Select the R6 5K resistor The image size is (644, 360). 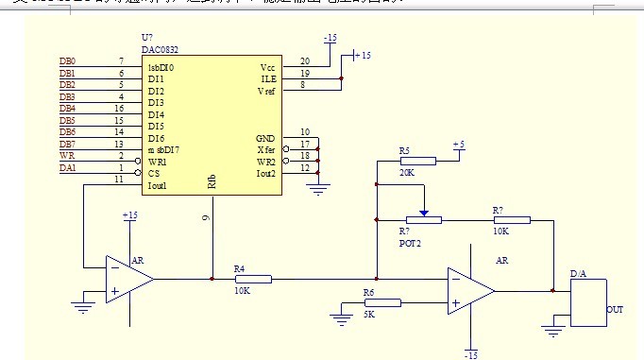[382, 303]
